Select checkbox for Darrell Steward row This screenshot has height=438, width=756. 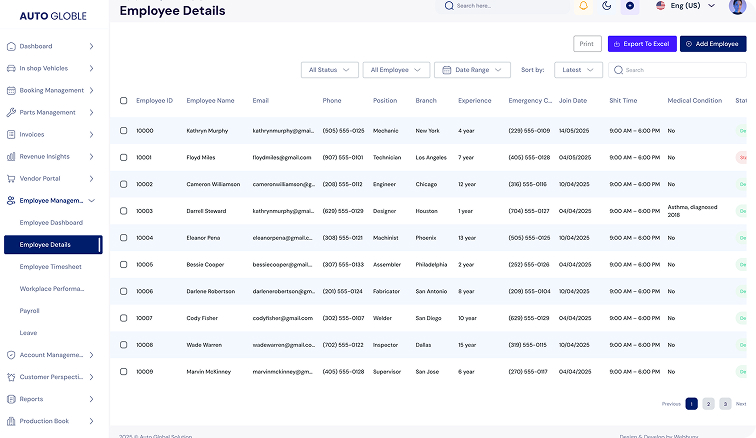[x=123, y=211]
